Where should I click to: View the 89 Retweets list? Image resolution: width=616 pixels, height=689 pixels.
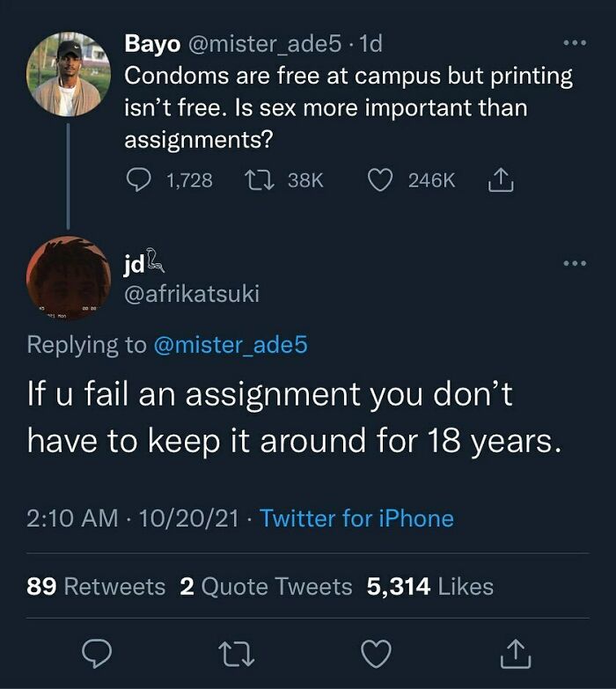tap(96, 586)
